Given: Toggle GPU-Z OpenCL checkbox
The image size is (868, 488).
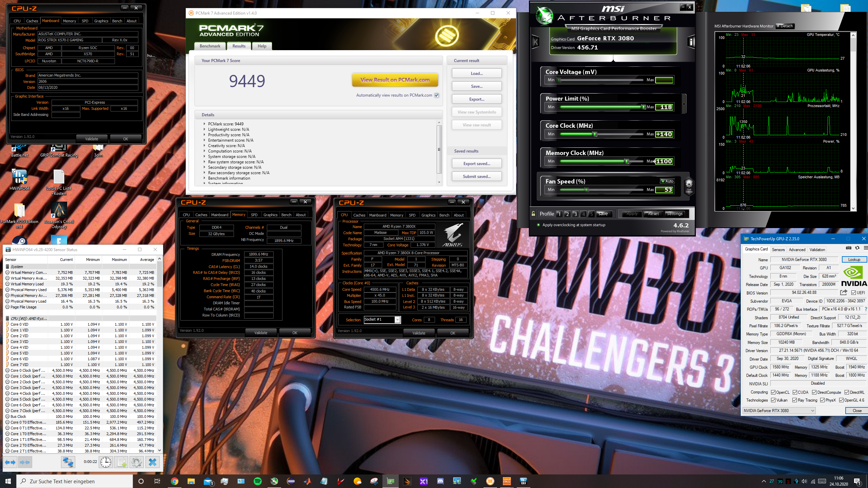Looking at the screenshot, I should coord(773,392).
